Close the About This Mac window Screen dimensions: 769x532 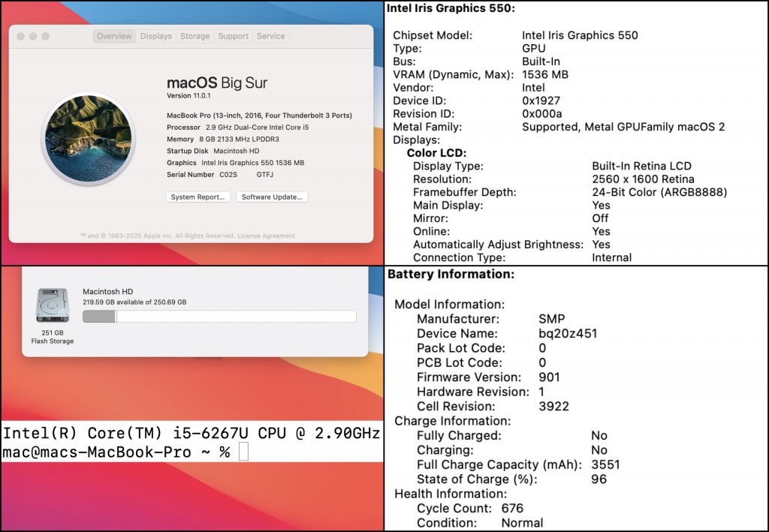pos(21,36)
